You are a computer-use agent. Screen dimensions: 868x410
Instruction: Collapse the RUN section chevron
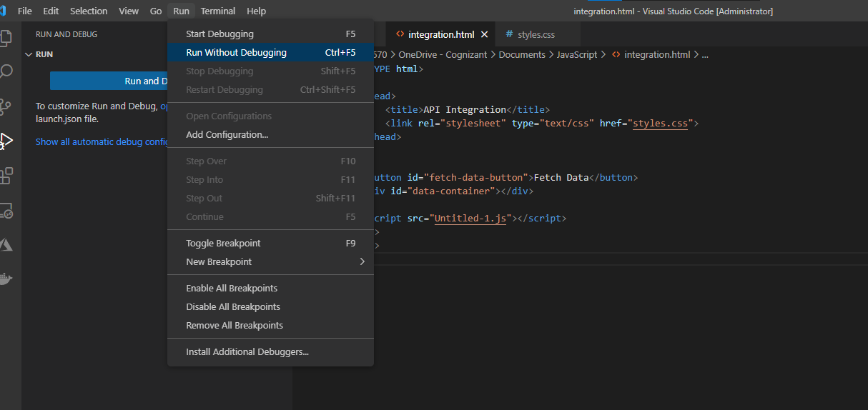[x=29, y=54]
